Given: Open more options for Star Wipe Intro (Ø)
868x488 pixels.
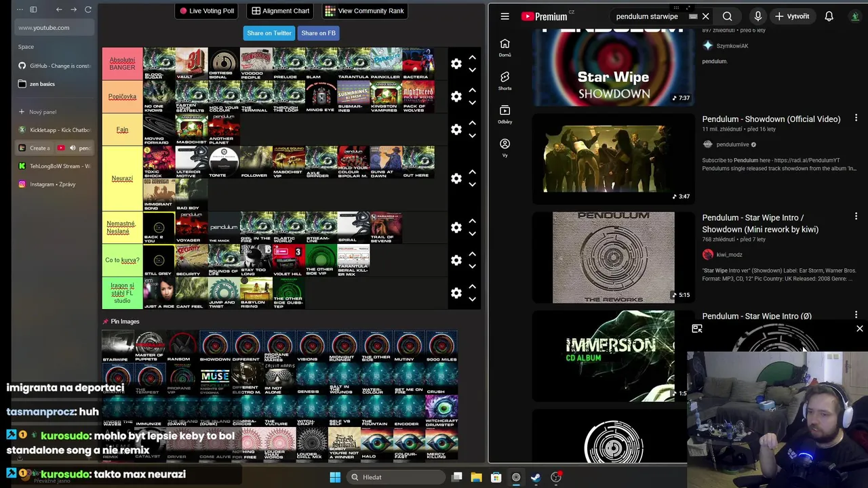Looking at the screenshot, I should [x=856, y=314].
